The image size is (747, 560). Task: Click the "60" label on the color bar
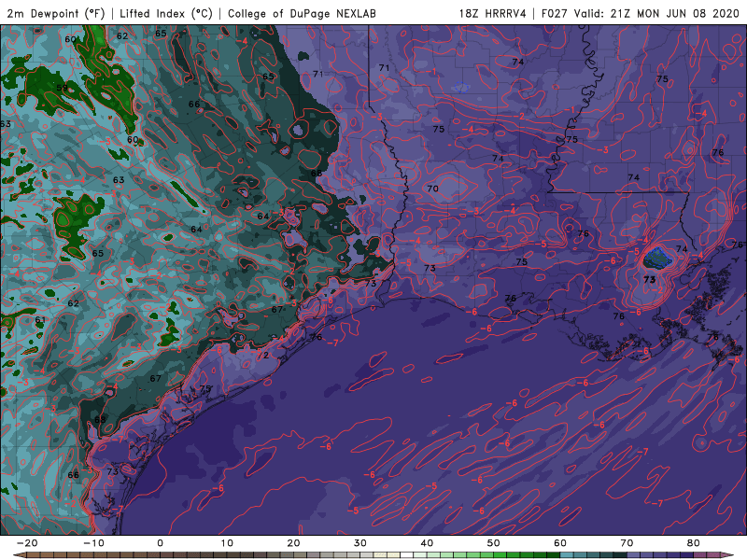[x=560, y=543]
